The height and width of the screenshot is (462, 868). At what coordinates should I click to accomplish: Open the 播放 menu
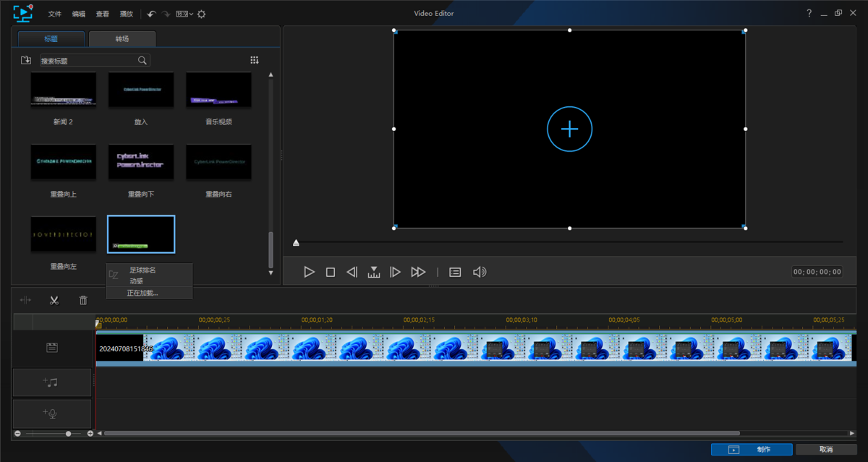127,14
